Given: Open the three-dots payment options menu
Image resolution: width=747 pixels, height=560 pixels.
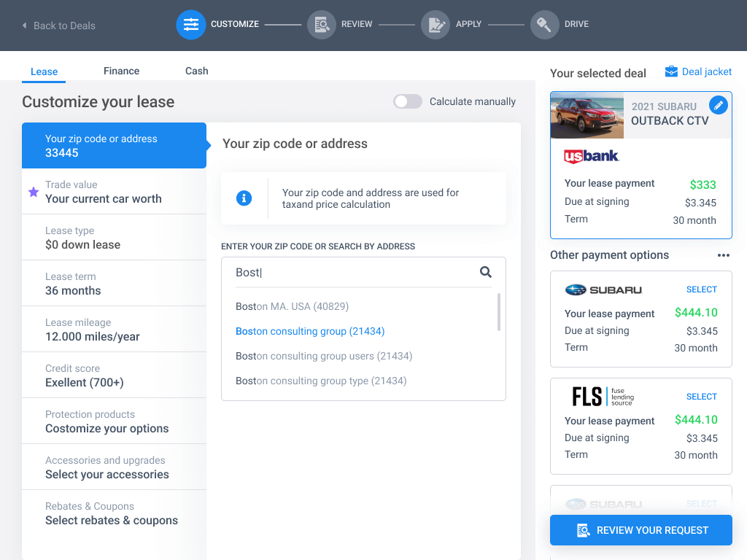Looking at the screenshot, I should point(723,255).
